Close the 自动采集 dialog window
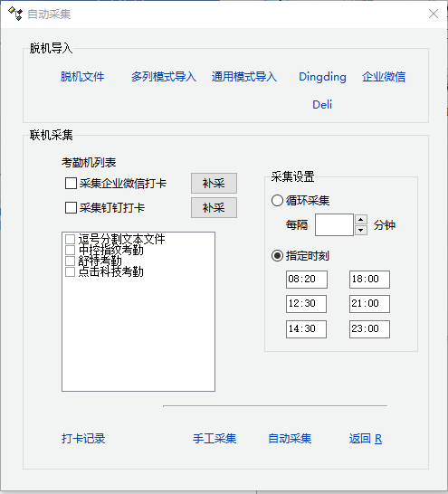The height and width of the screenshot is (494, 448). [x=434, y=14]
